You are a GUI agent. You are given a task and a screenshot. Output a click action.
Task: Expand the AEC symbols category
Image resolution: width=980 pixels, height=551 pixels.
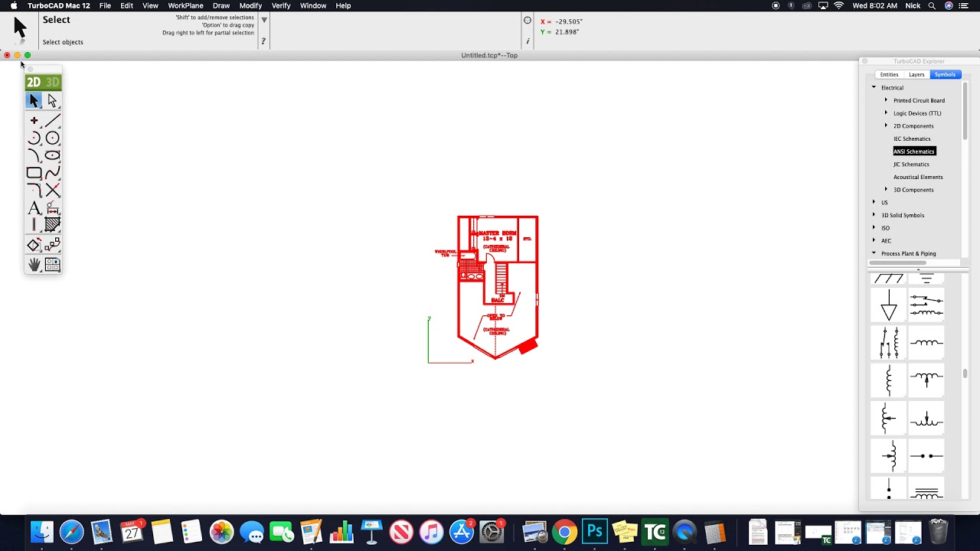874,240
